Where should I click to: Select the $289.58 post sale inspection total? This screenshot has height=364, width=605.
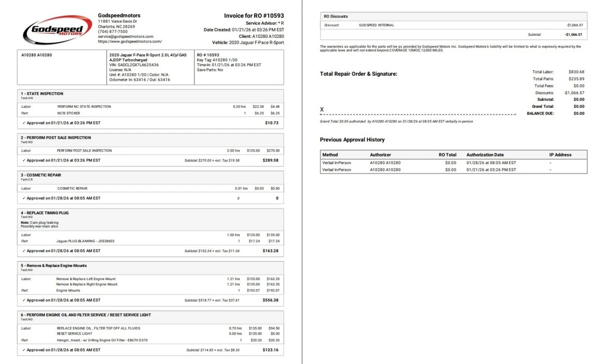[x=271, y=160]
